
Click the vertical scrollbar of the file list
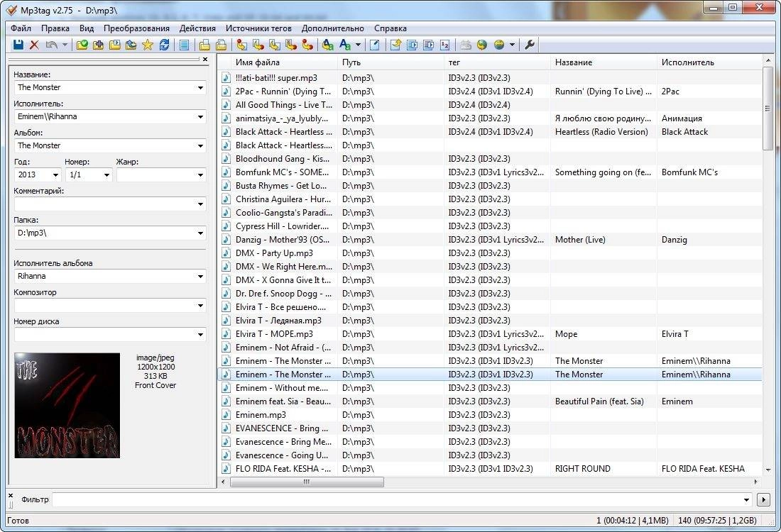point(768,109)
